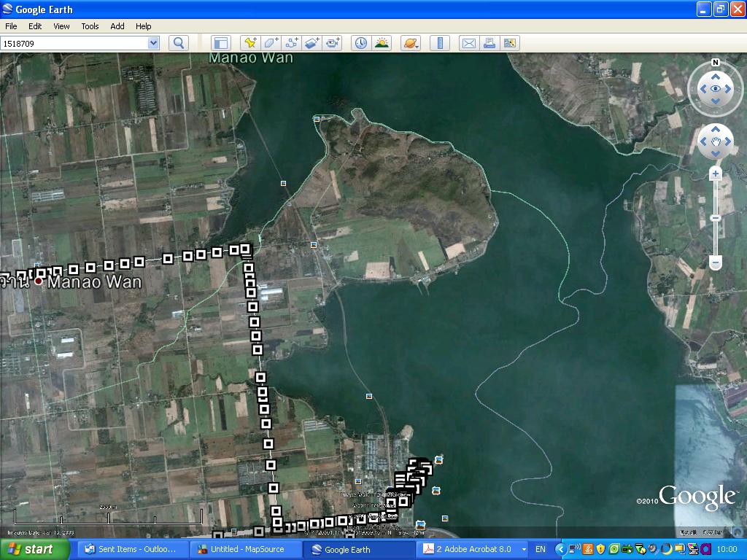Open the ruler measurement tool
This screenshot has width=747, height=560.
[x=440, y=43]
